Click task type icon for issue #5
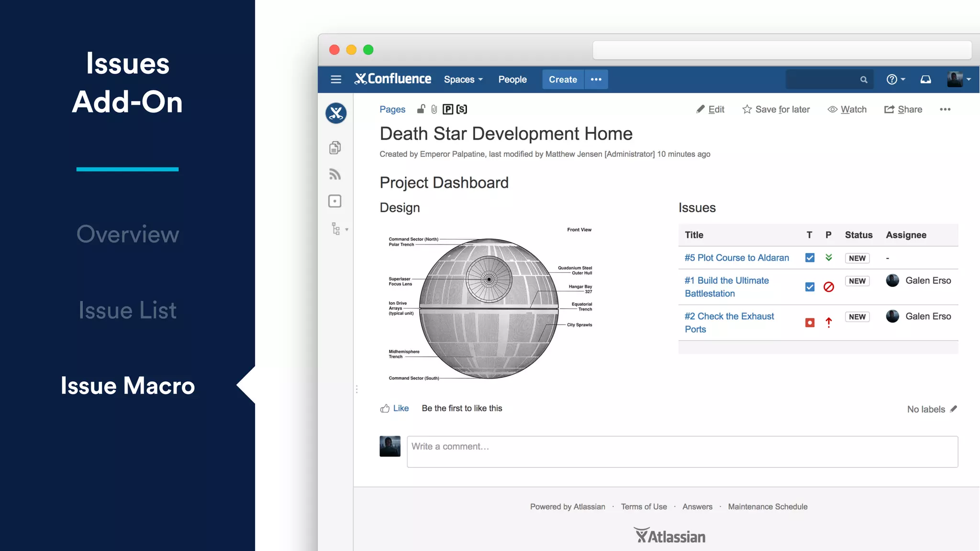The height and width of the screenshot is (551, 980). [x=810, y=258]
